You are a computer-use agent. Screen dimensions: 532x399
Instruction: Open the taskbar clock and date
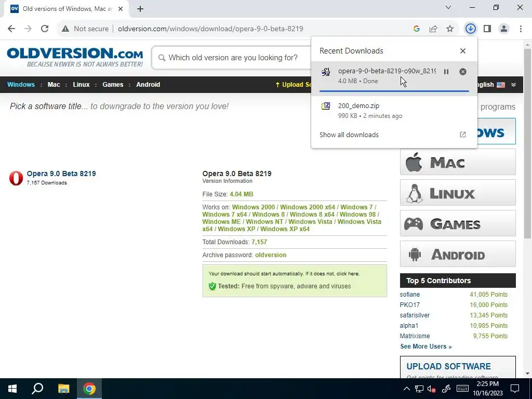pos(487,389)
